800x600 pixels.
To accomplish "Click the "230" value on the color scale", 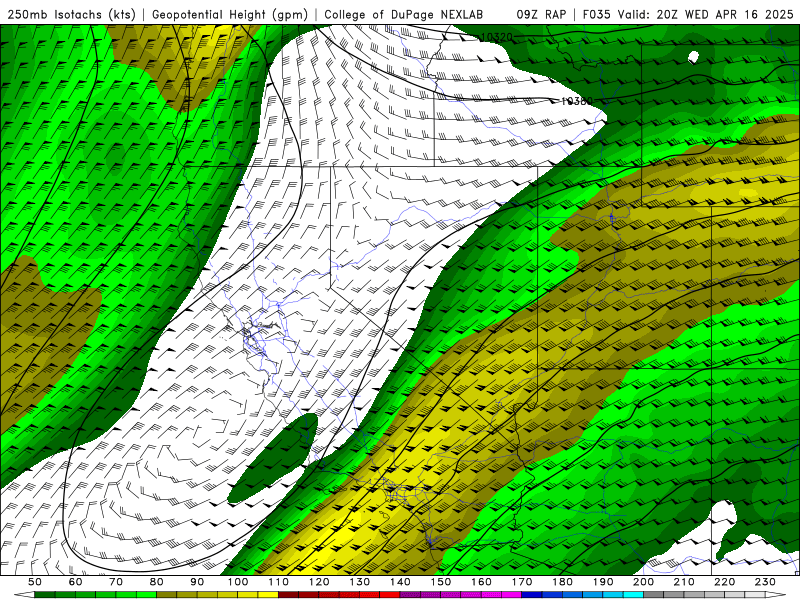I will [x=766, y=582].
